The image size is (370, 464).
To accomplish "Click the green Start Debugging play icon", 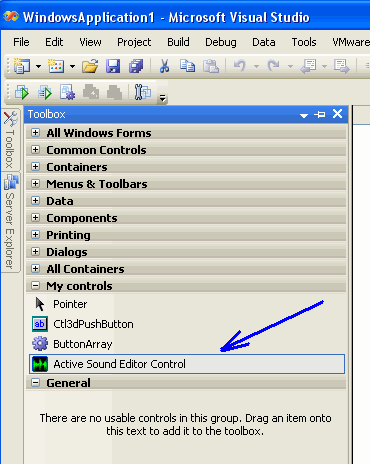I will (x=22, y=92).
